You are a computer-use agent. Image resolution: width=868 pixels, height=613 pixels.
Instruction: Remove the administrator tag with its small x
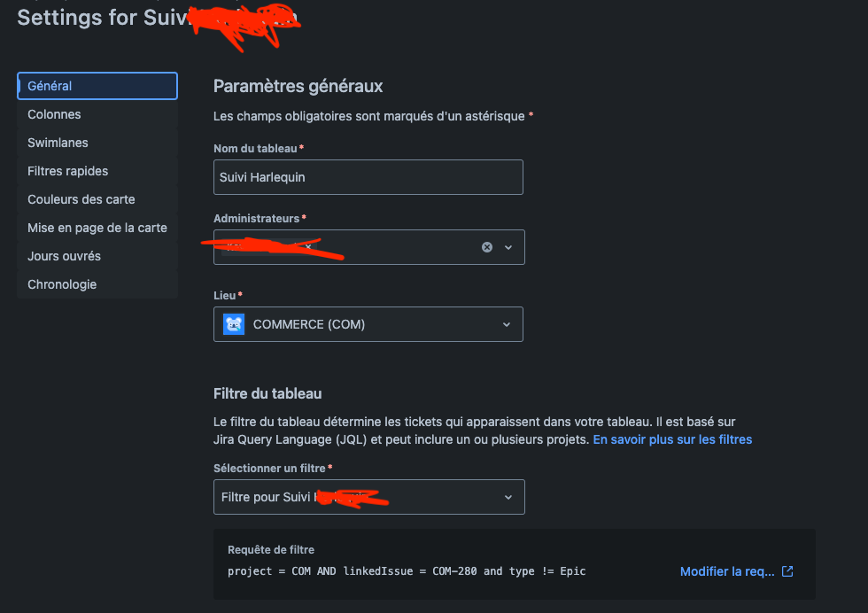tap(308, 247)
